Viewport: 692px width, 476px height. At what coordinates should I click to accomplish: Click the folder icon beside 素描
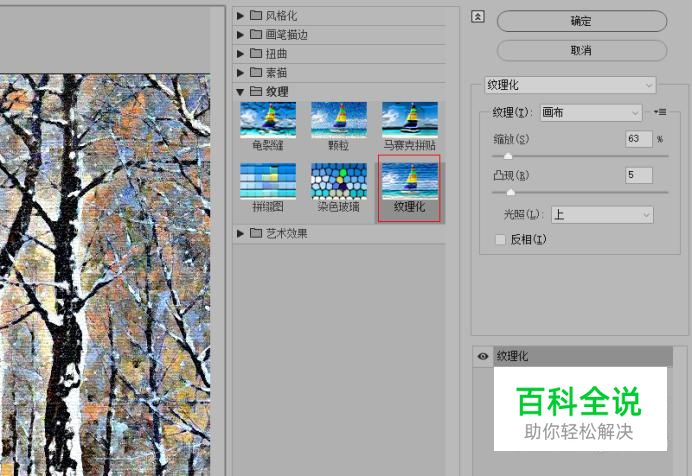click(256, 72)
